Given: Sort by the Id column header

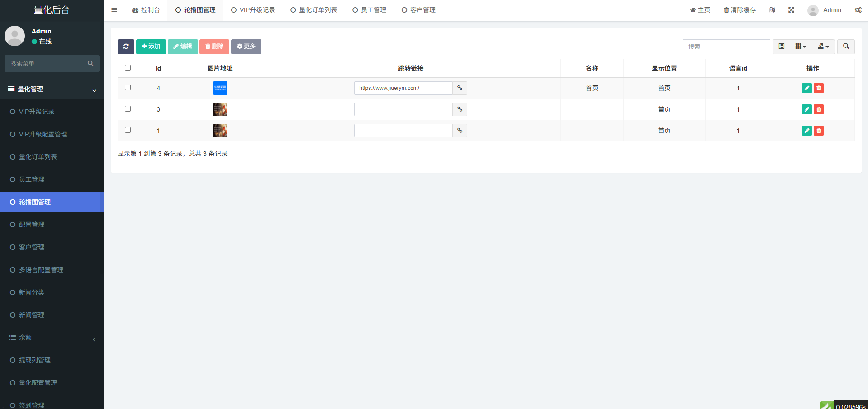Looking at the screenshot, I should pos(158,68).
